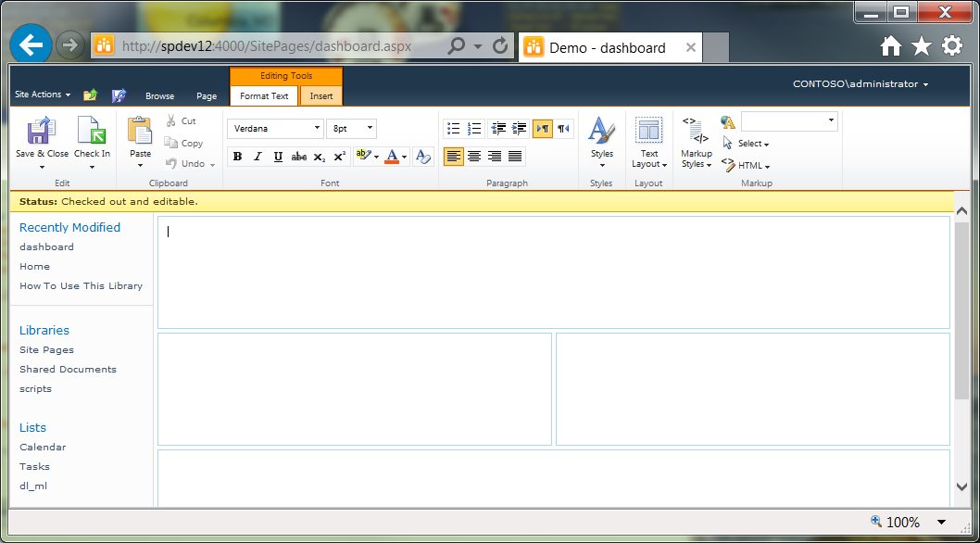Click the browser Back arrow button
980x543 pixels.
pyautogui.click(x=31, y=44)
